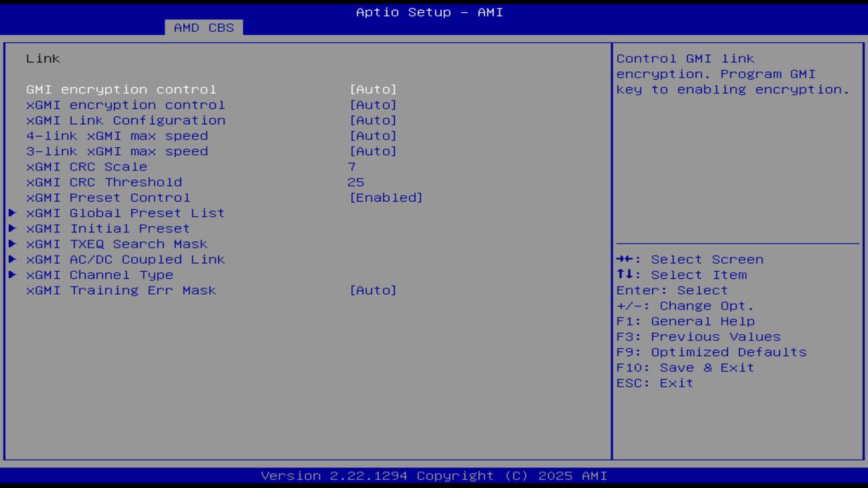This screenshot has width=868, height=488.
Task: Expand the xGMI Channel Type submenu
Action: [100, 274]
